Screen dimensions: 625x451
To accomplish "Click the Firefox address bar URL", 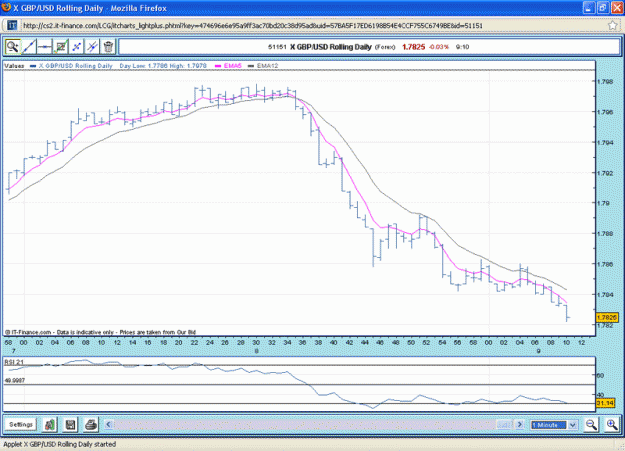I will coord(253,26).
